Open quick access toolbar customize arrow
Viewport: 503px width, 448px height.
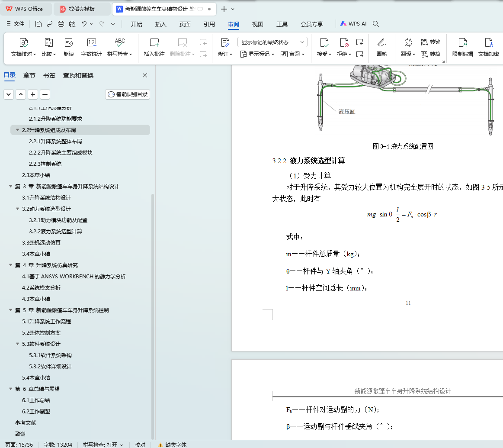113,24
